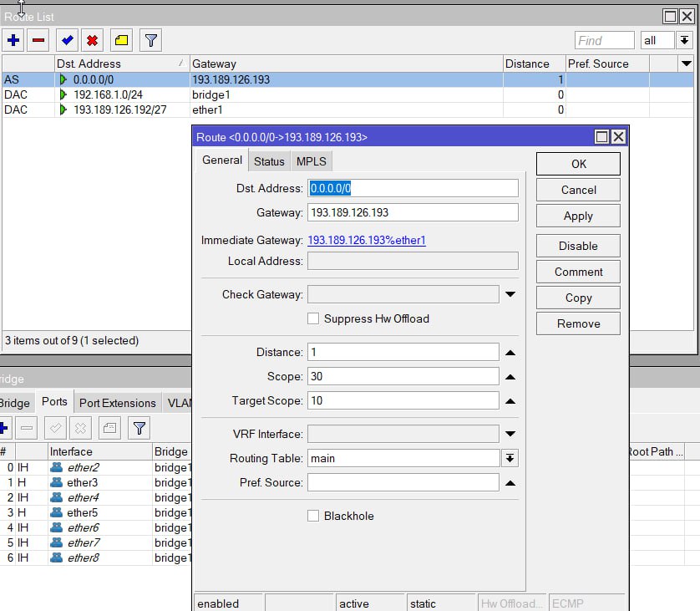Collapse the Target Scope field arrow
This screenshot has width=700, height=611.
[510, 400]
